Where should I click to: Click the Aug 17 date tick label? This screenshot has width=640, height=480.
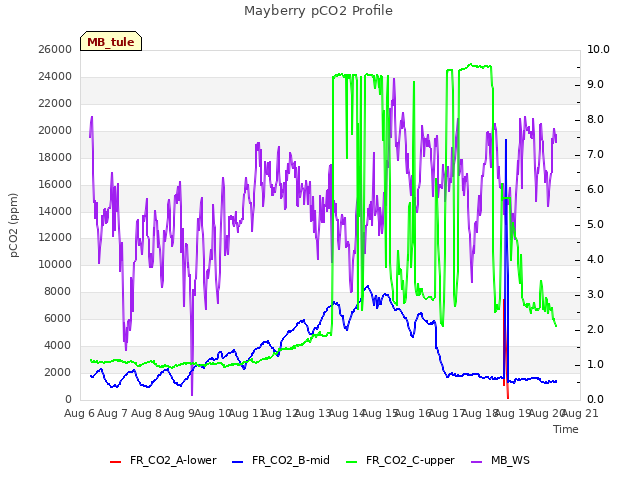447,414
